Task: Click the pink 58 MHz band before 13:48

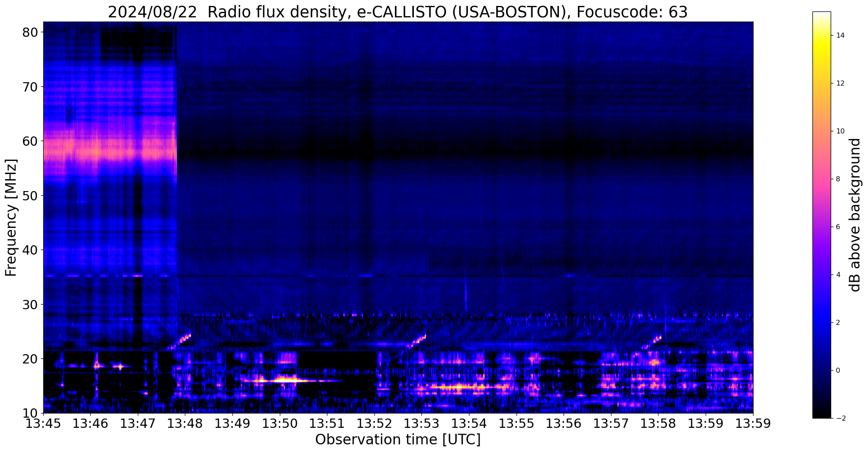Action: tap(110, 152)
